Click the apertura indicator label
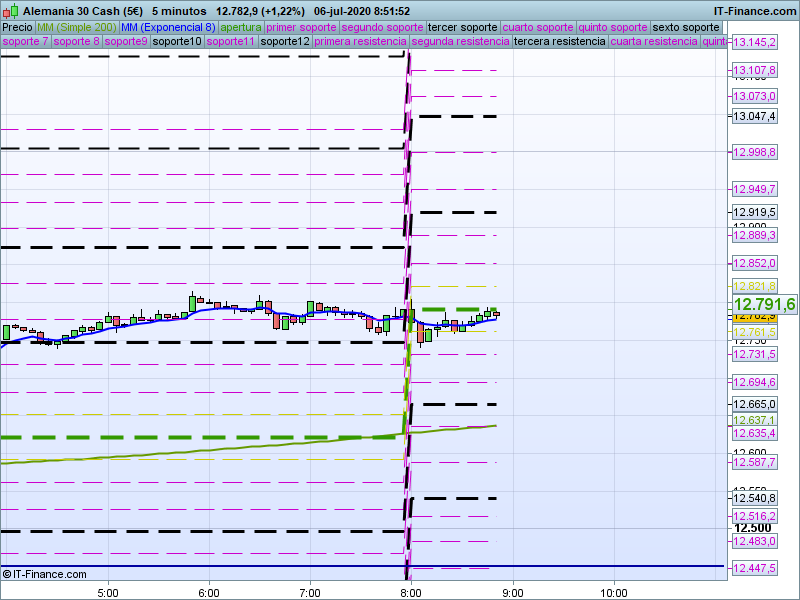800x600 pixels. pyautogui.click(x=241, y=27)
